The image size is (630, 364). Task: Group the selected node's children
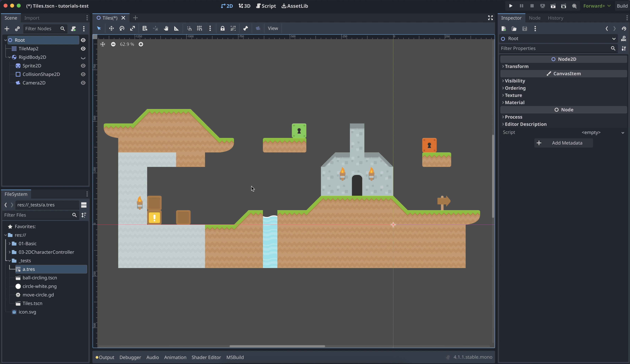233,29
